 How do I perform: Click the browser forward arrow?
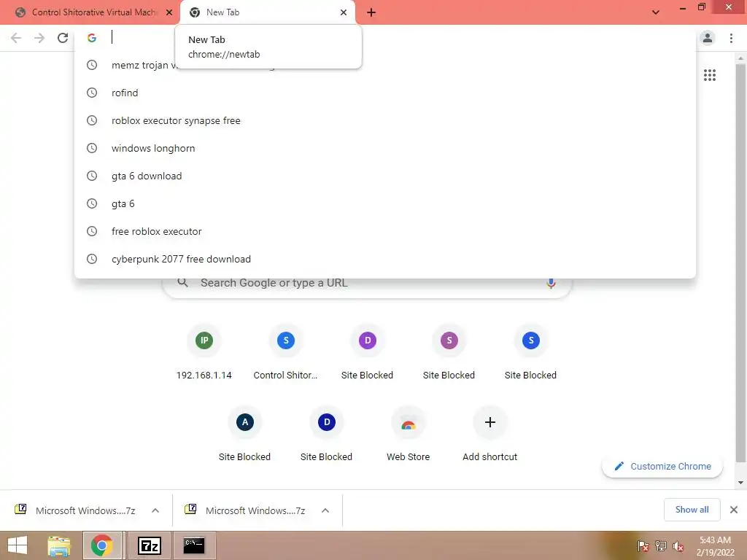pos(39,38)
